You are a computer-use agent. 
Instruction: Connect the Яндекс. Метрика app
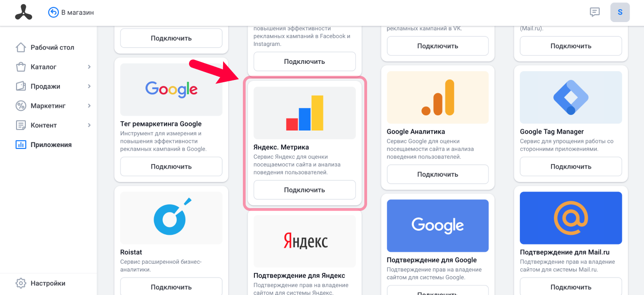305,190
